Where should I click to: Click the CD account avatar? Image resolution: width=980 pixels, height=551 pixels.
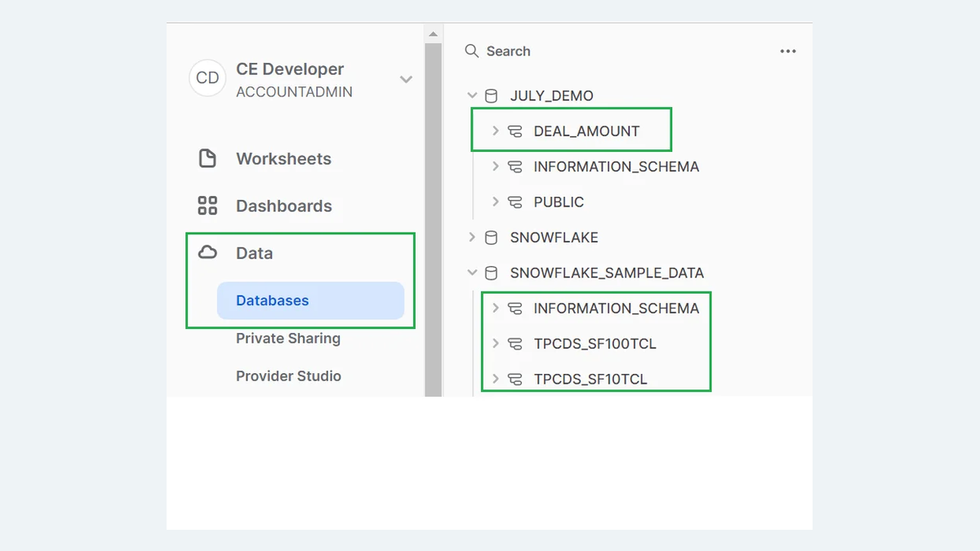pyautogui.click(x=207, y=78)
